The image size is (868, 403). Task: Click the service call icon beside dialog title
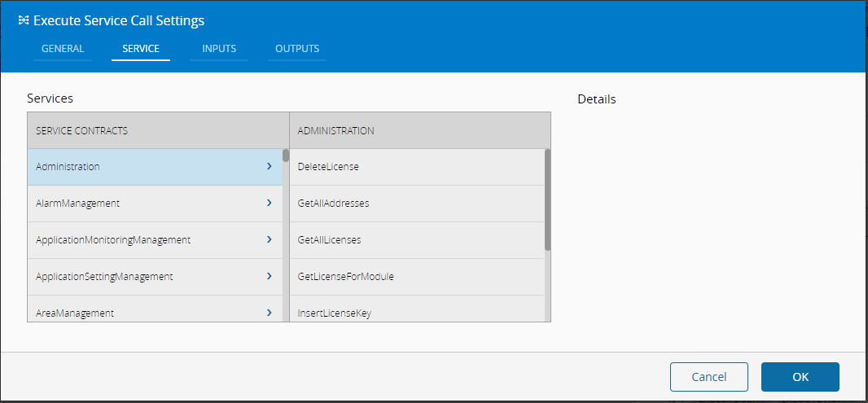[23, 20]
